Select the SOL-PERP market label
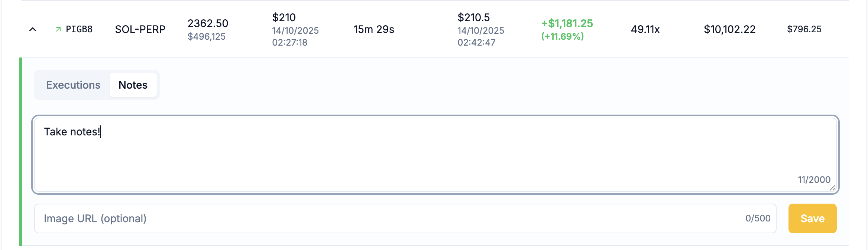 pos(140,29)
